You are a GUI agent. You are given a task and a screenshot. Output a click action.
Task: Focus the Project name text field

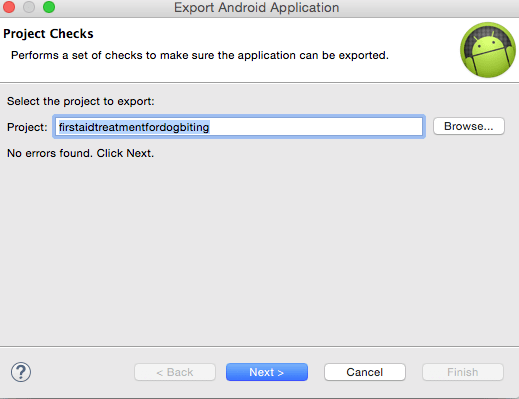click(239, 127)
